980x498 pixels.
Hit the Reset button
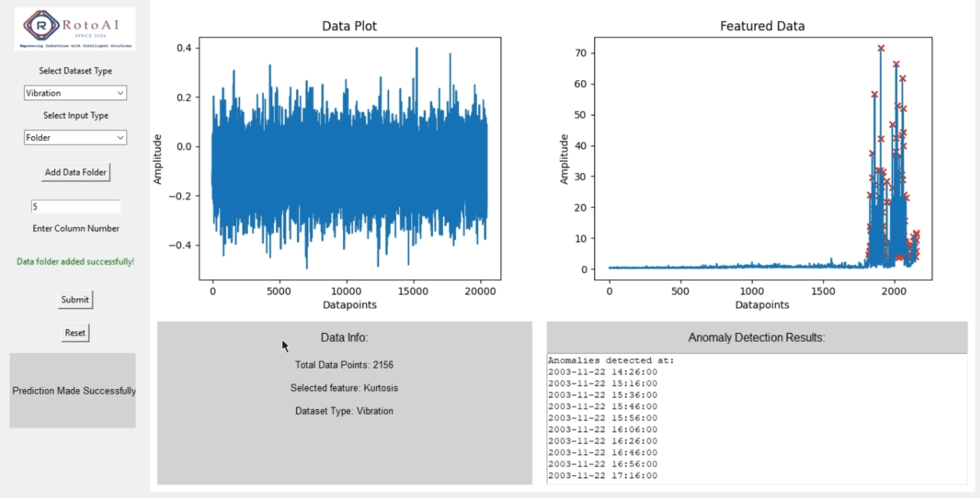[x=75, y=333]
